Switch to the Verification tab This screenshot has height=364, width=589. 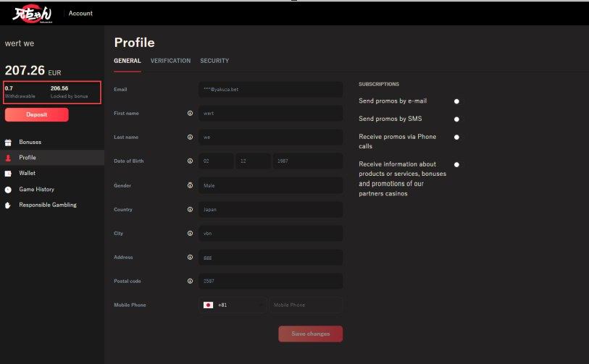click(x=170, y=61)
